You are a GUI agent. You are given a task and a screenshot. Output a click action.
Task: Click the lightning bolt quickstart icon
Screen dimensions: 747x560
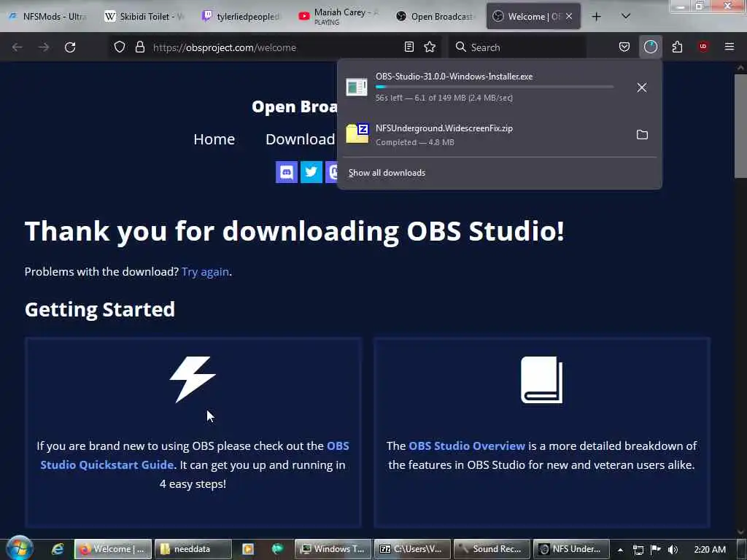coord(193,379)
